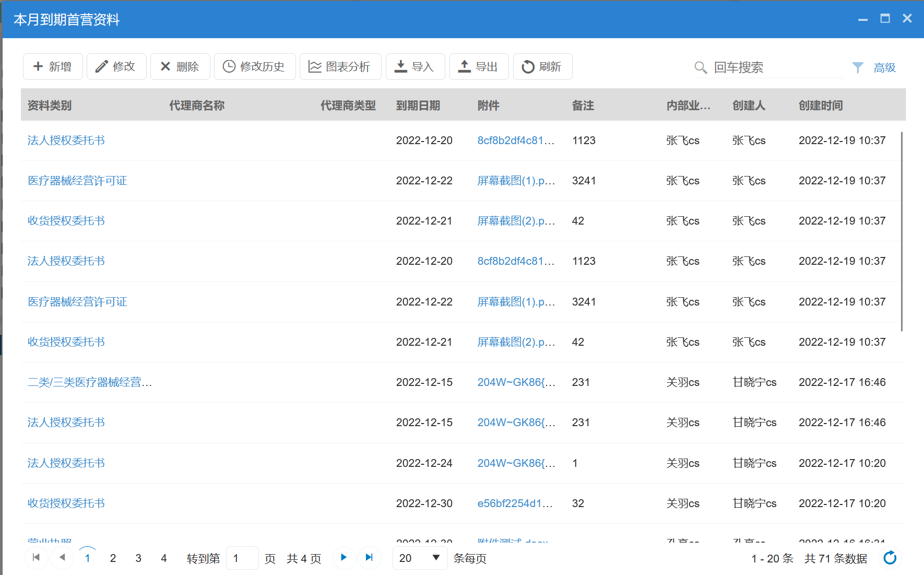This screenshot has height=575, width=924.
Task: Click the 修改 (edit) pencil button
Action: (116, 67)
